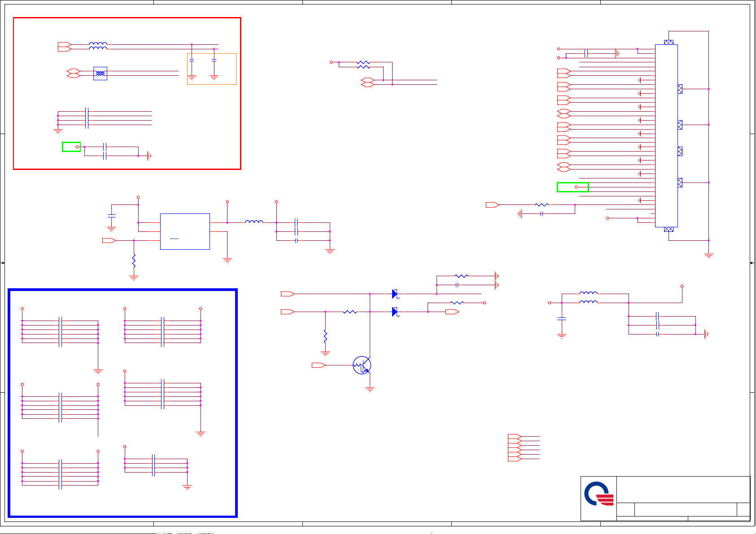The image size is (756, 534).
Task: Click the lower Schottky diode symbol
Action: 395,312
